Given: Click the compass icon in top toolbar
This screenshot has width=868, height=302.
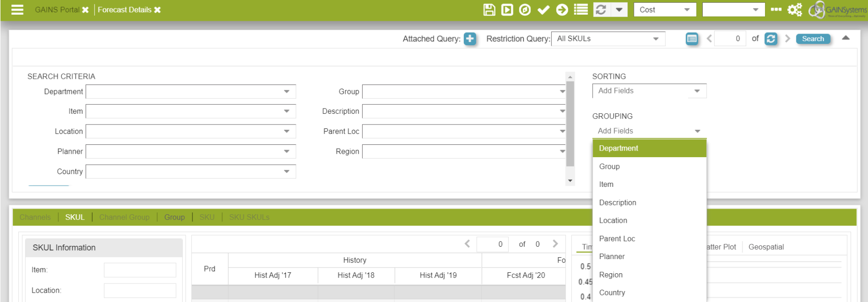Looking at the screenshot, I should click(x=525, y=10).
